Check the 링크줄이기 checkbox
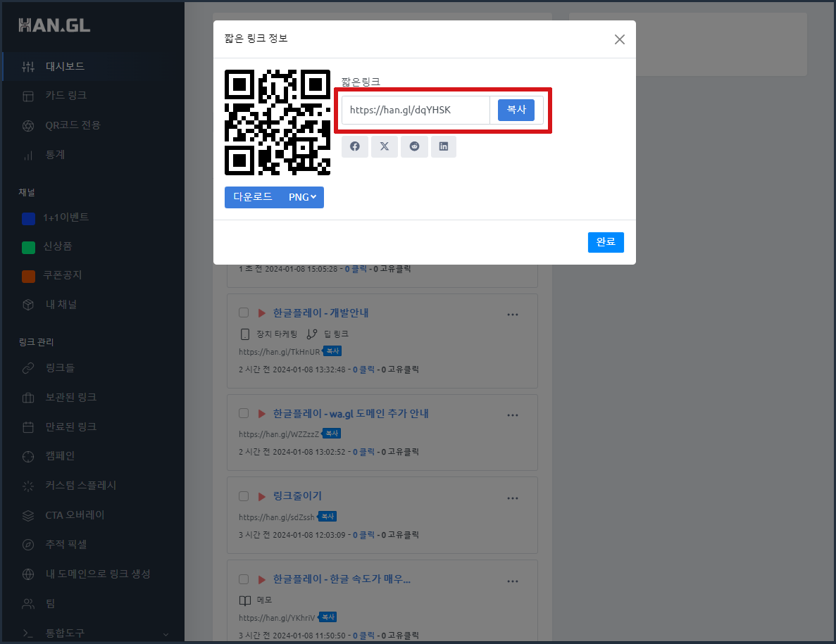 (244, 496)
